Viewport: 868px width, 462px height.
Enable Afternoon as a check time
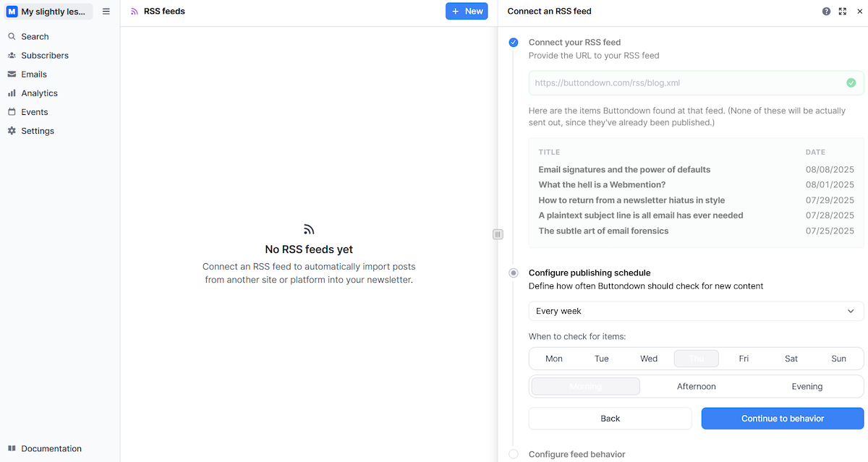pyautogui.click(x=696, y=386)
